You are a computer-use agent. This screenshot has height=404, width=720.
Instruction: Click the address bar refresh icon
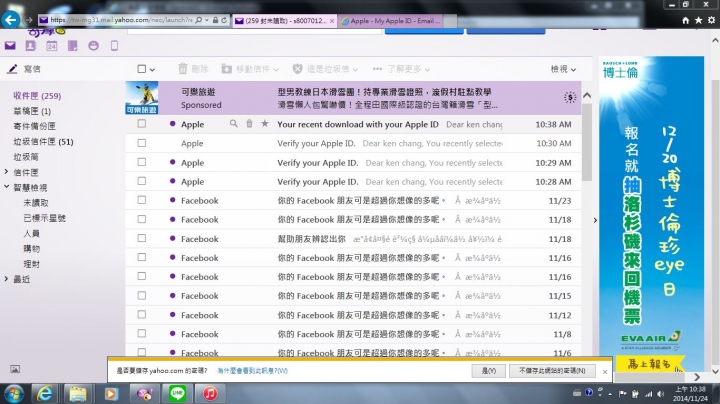click(224, 20)
